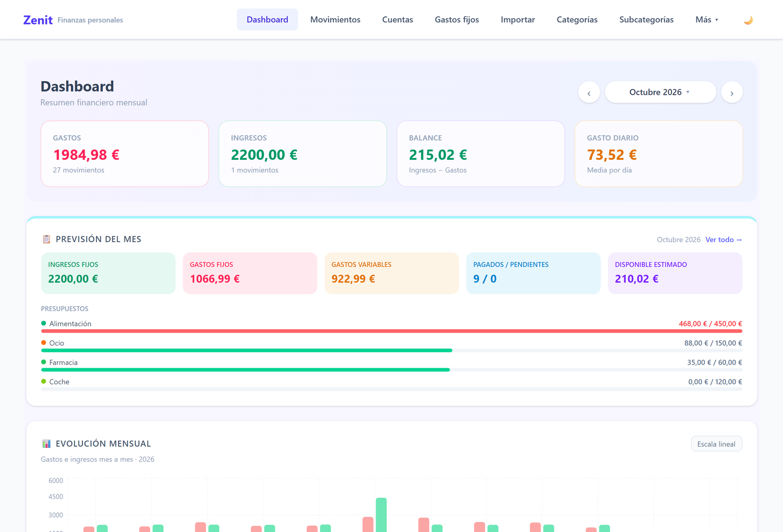Click the Ocio budget progress bar

click(391, 351)
